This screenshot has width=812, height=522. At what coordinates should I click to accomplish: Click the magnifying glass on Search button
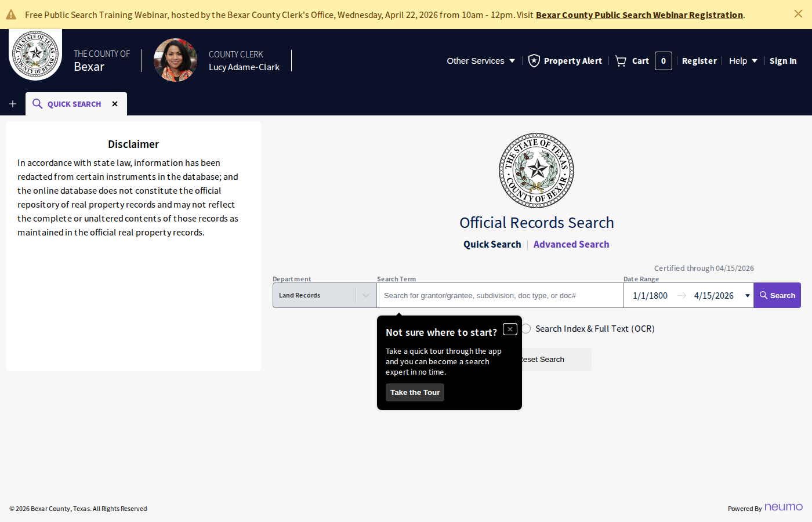tap(764, 295)
